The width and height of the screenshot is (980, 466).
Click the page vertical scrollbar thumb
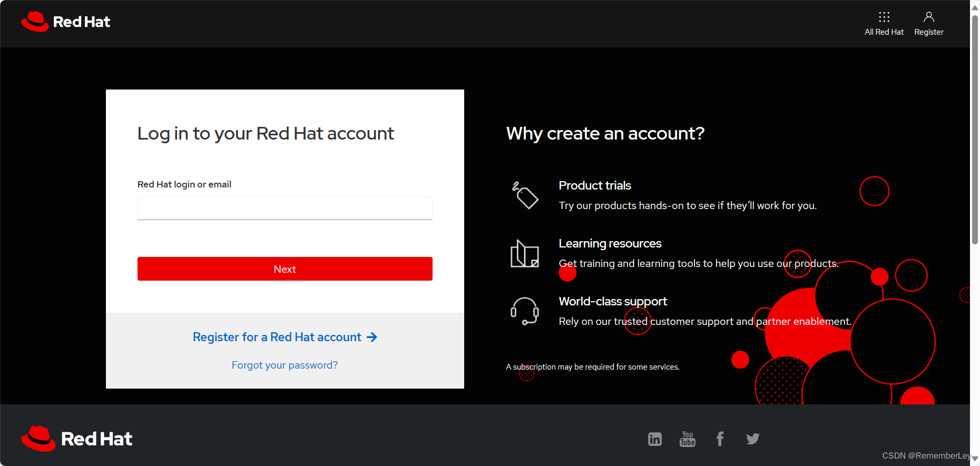click(x=975, y=129)
